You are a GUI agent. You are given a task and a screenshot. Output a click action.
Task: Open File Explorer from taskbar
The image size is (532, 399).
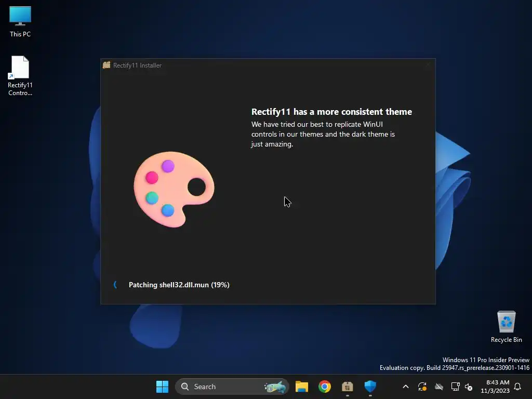click(302, 387)
